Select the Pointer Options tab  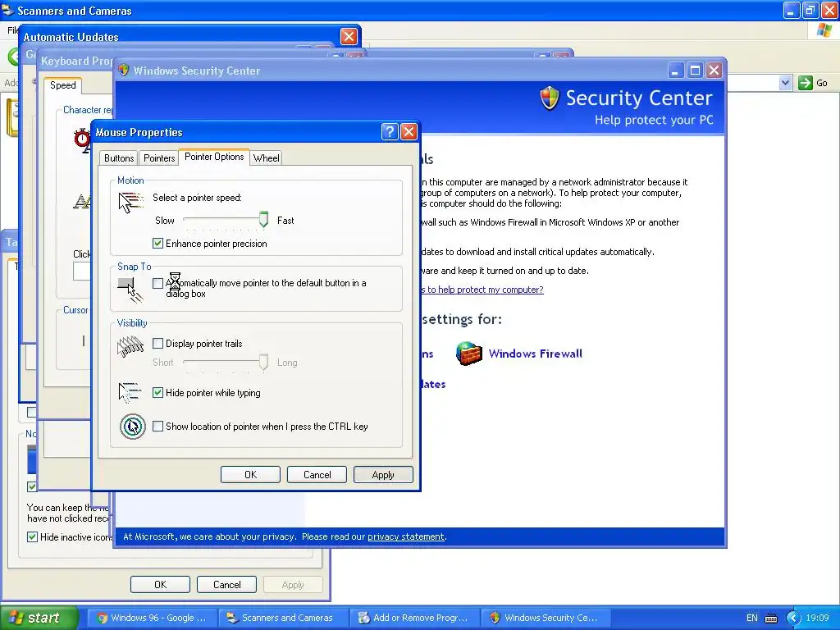tap(214, 157)
